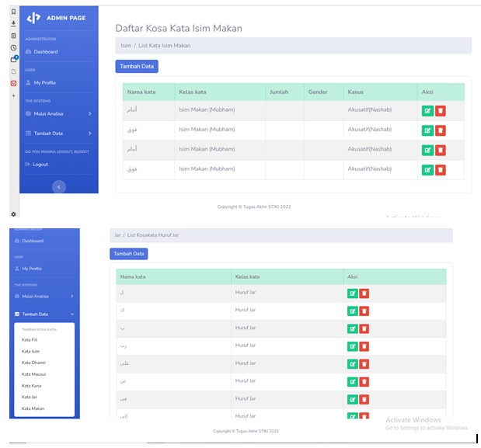Screen dimensions: 481x448
Task: Open My Profile in Isim Makan sidebar
Action: pos(41,83)
